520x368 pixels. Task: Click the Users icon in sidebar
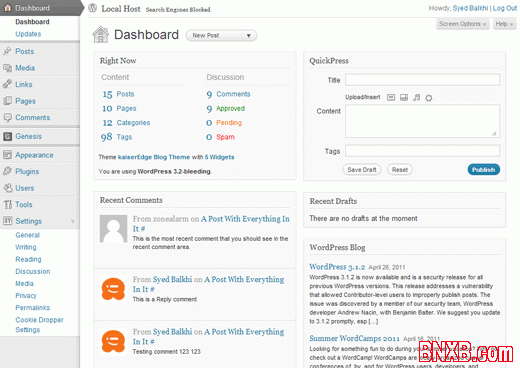coord(7,188)
